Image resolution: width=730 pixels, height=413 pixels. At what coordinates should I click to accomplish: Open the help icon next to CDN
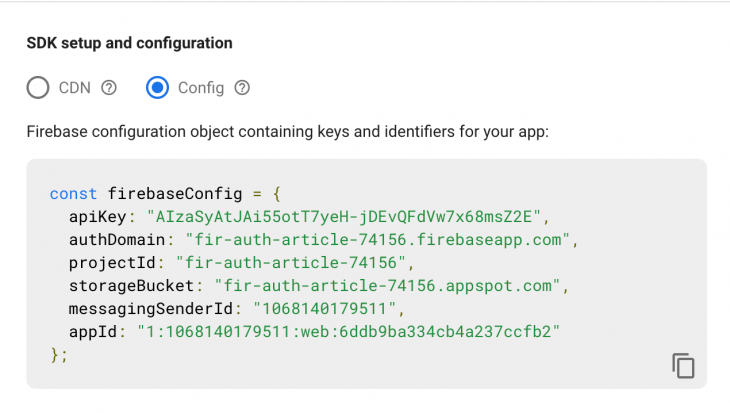[109, 88]
